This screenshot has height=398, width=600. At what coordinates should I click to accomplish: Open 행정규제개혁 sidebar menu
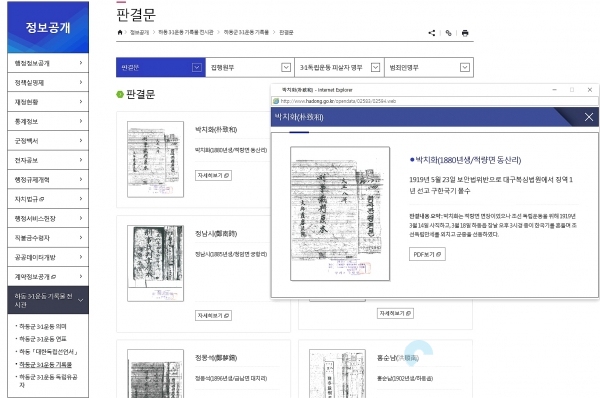point(48,179)
